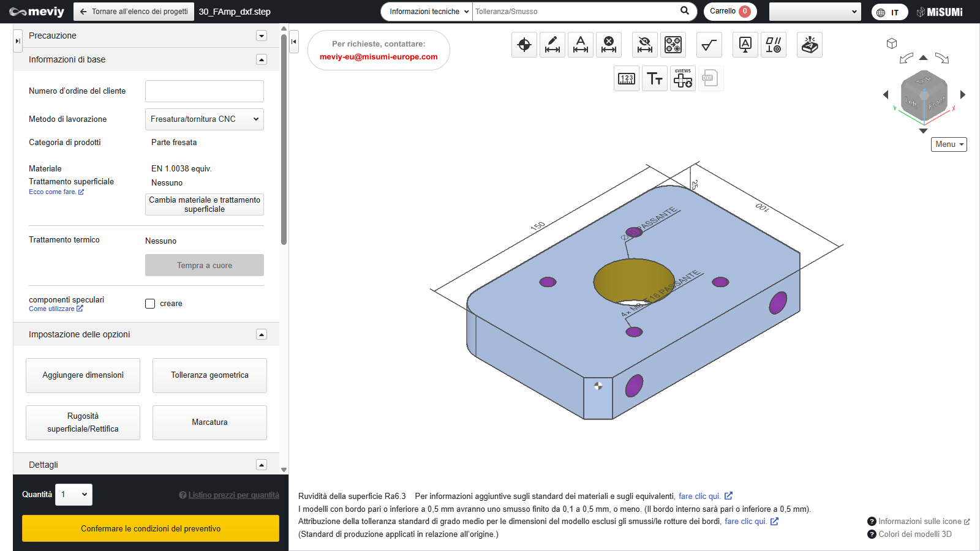Expand the Precauzione section
Viewport: 980px width, 551px height.
[x=262, y=36]
